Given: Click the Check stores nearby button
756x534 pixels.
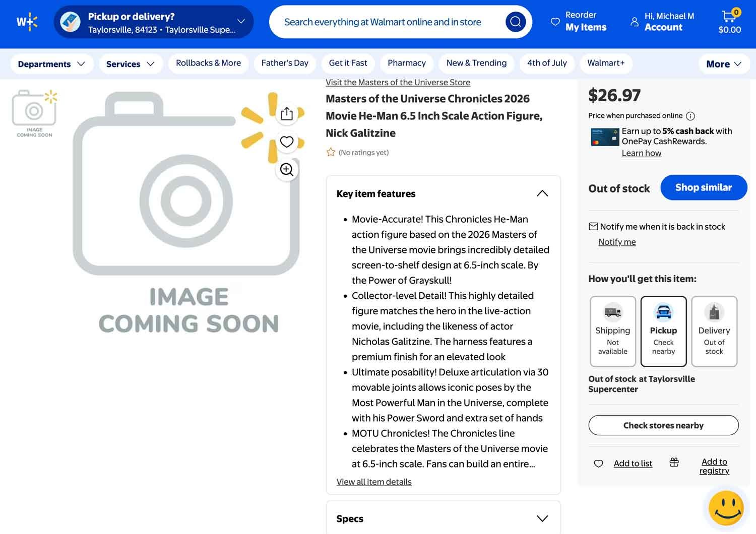Looking at the screenshot, I should 663,425.
